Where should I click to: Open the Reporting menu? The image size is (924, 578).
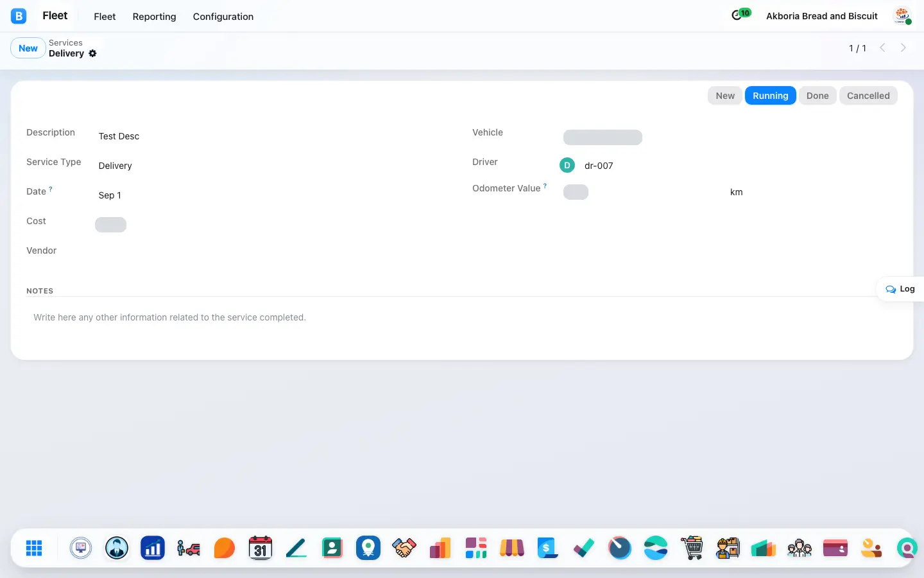154,17
